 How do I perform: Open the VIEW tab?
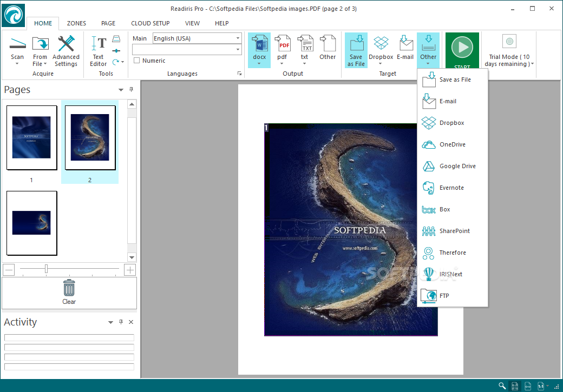coord(193,23)
